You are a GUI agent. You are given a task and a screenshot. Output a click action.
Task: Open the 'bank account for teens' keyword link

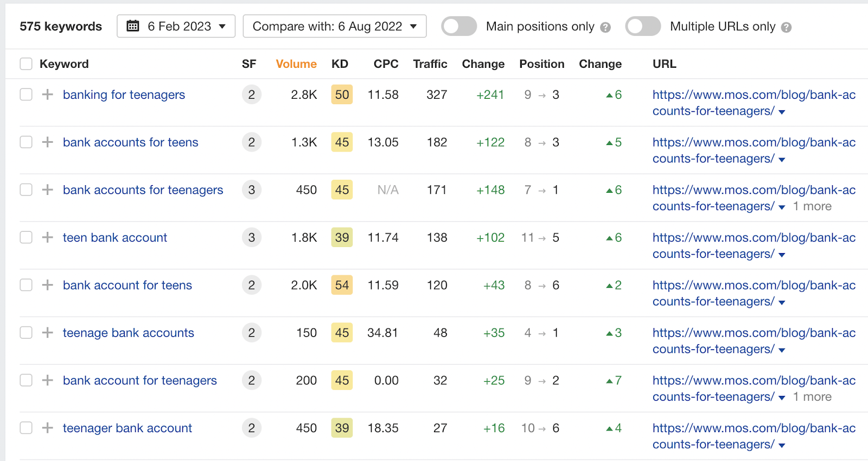point(127,285)
